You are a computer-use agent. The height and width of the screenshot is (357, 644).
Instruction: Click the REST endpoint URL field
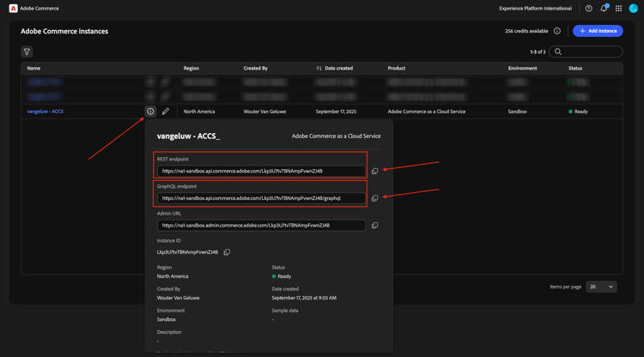click(x=261, y=171)
